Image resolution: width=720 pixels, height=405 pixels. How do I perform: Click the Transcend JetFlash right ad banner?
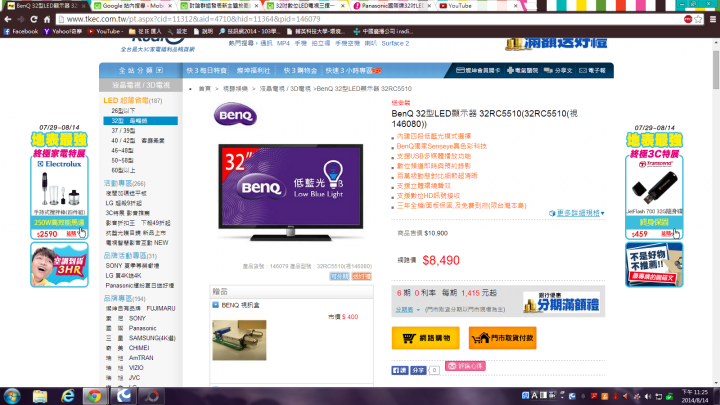(x=654, y=181)
